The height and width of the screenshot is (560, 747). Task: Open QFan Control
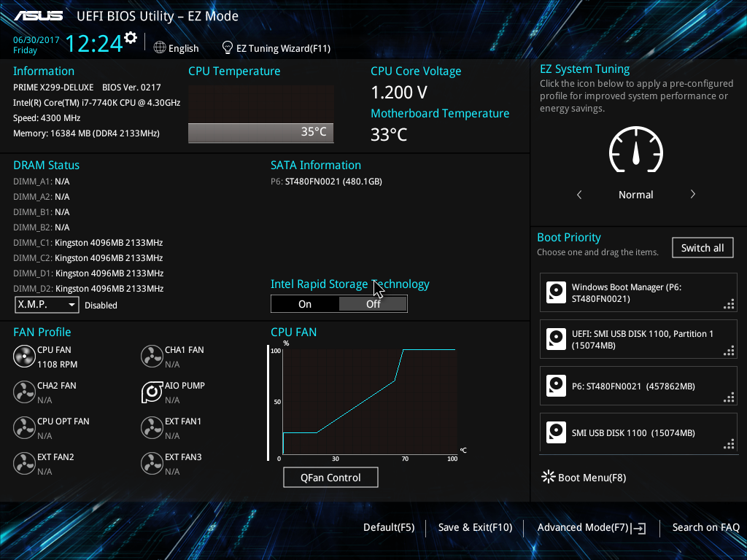tap(330, 477)
